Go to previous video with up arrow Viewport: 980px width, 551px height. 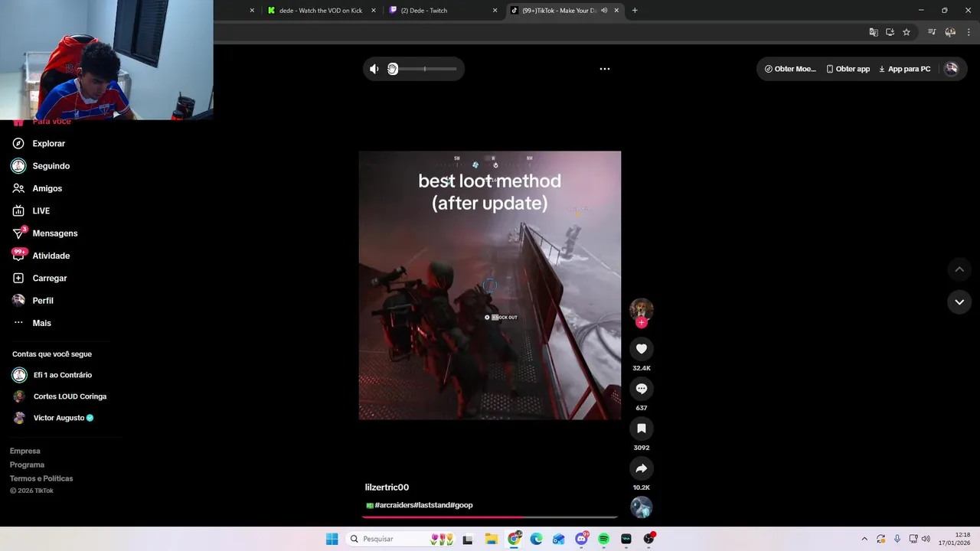pyautogui.click(x=959, y=269)
